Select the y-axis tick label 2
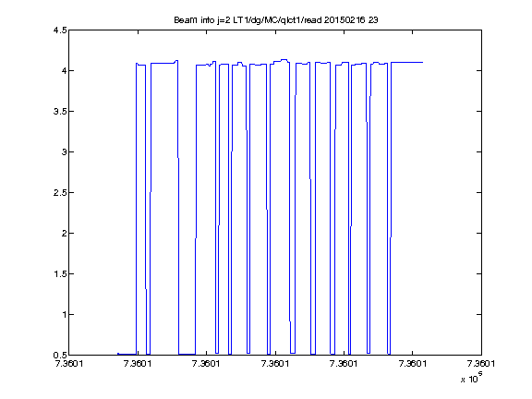Image resolution: width=532 pixels, height=399 pixels. point(64,234)
